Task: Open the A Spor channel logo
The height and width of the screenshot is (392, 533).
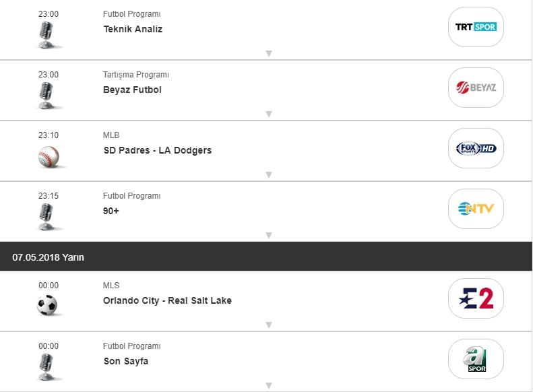Action: (x=476, y=359)
